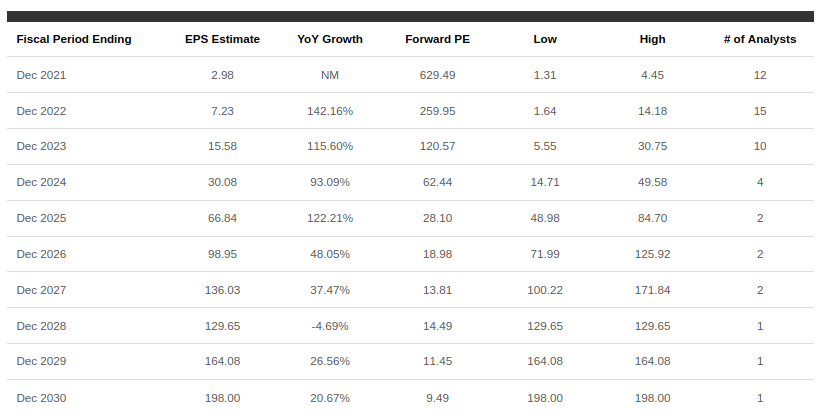Click the 142.16% YoY Growth value
This screenshot has height=420, width=825.
pyautogui.click(x=330, y=111)
